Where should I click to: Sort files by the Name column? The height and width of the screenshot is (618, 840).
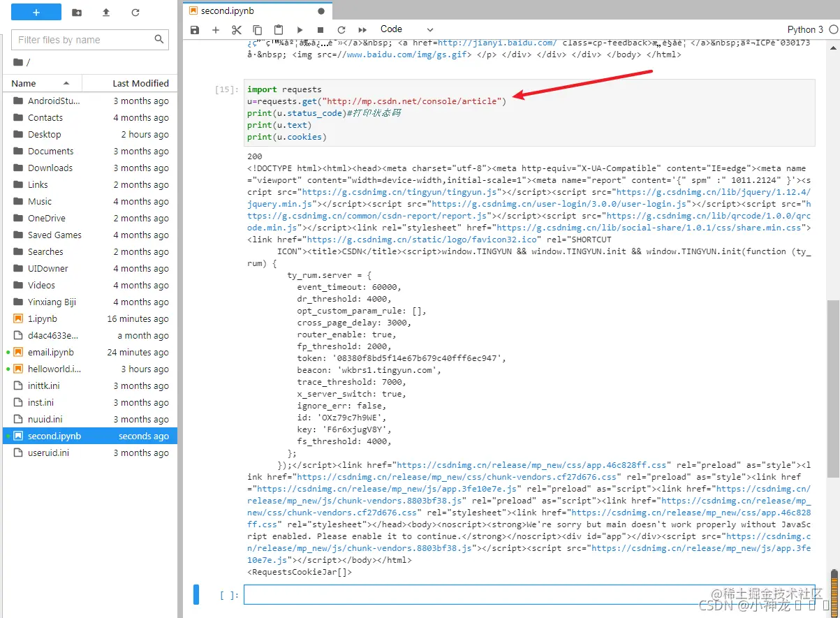pyautogui.click(x=41, y=83)
